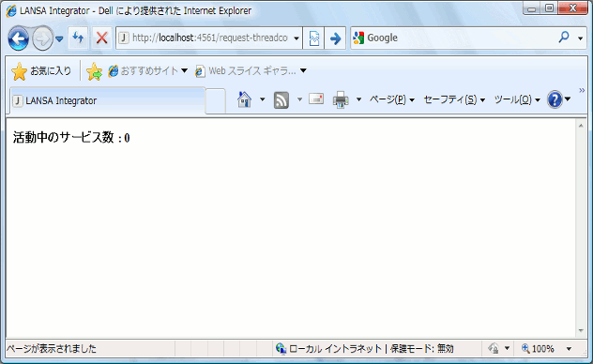Click the local intranet globe icon

[x=281, y=348]
